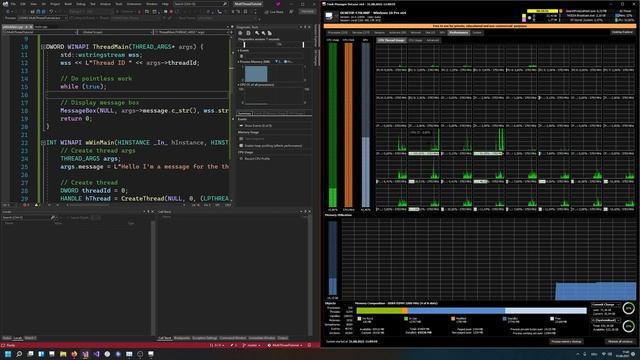The height and width of the screenshot is (360, 640).
Task: Collapse the ThreadMain function fold marker
Action: [43, 47]
